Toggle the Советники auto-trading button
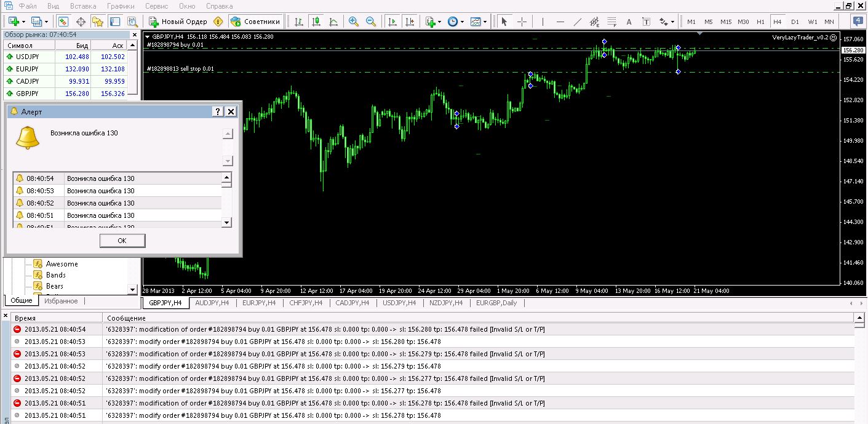Image resolution: width=868 pixels, height=424 pixels. [255, 22]
